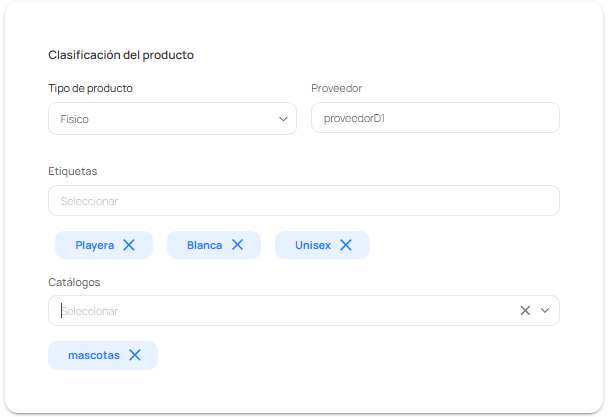Viewport: 608px width, 417px height.
Task: Open the Tipo de producto chevron
Action: (283, 119)
